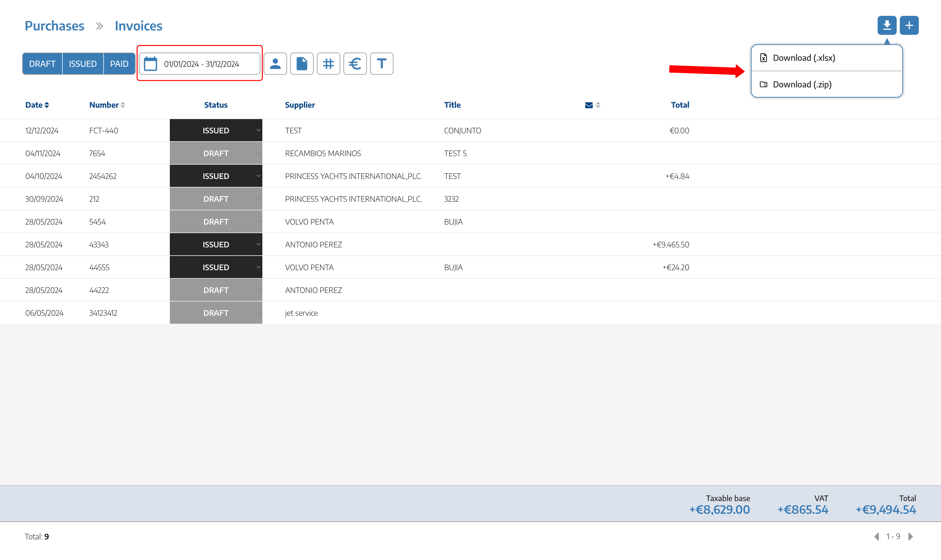Click total +€9,465.50

click(671, 245)
